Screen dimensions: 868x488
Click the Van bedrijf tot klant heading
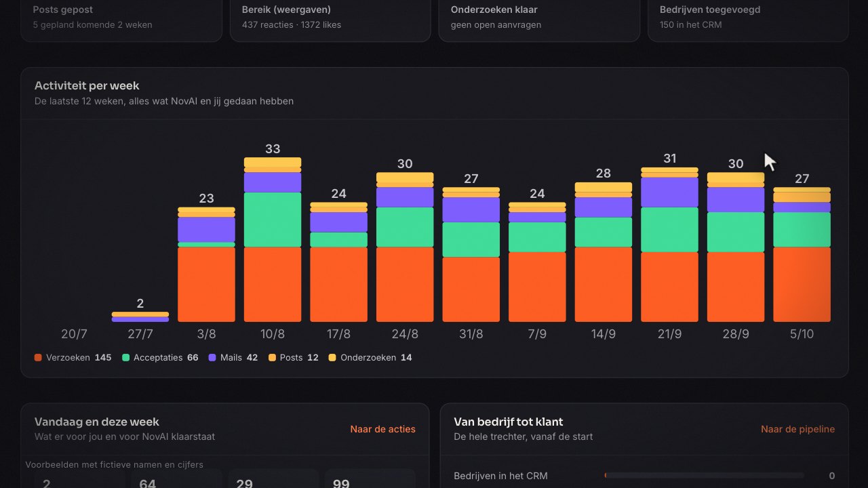click(509, 422)
